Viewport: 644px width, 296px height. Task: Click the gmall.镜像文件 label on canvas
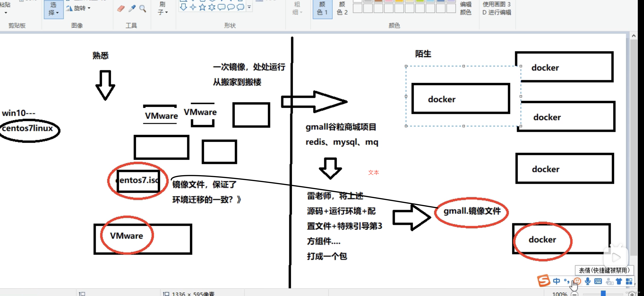(x=472, y=211)
